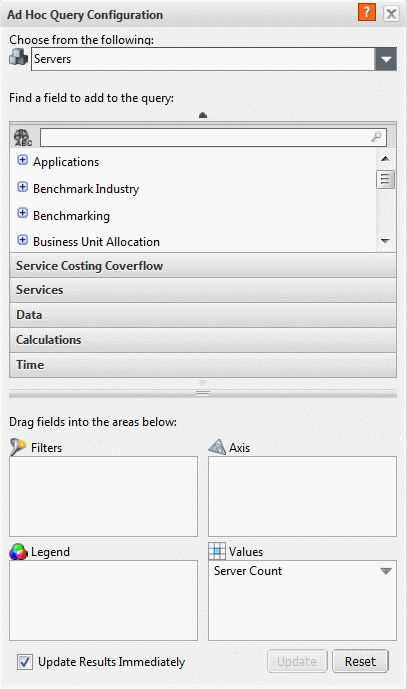This screenshot has height=689, width=407.
Task: Expand the Applications tree node
Action: [x=22, y=160]
